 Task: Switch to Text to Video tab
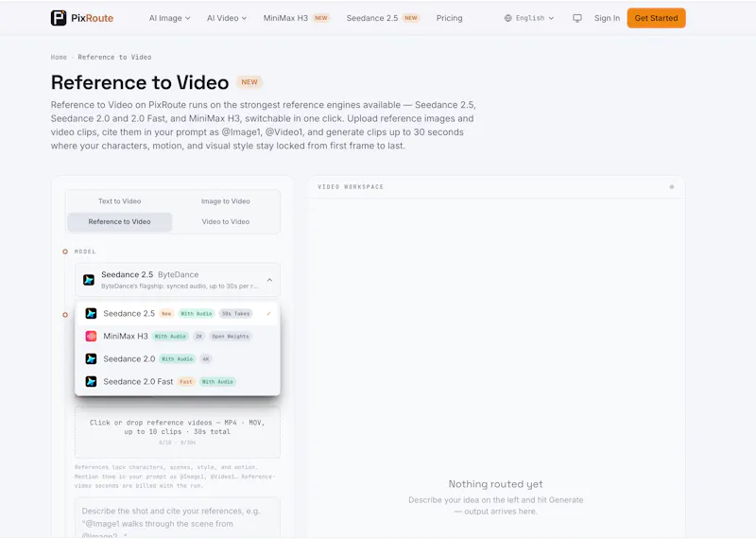pos(120,201)
